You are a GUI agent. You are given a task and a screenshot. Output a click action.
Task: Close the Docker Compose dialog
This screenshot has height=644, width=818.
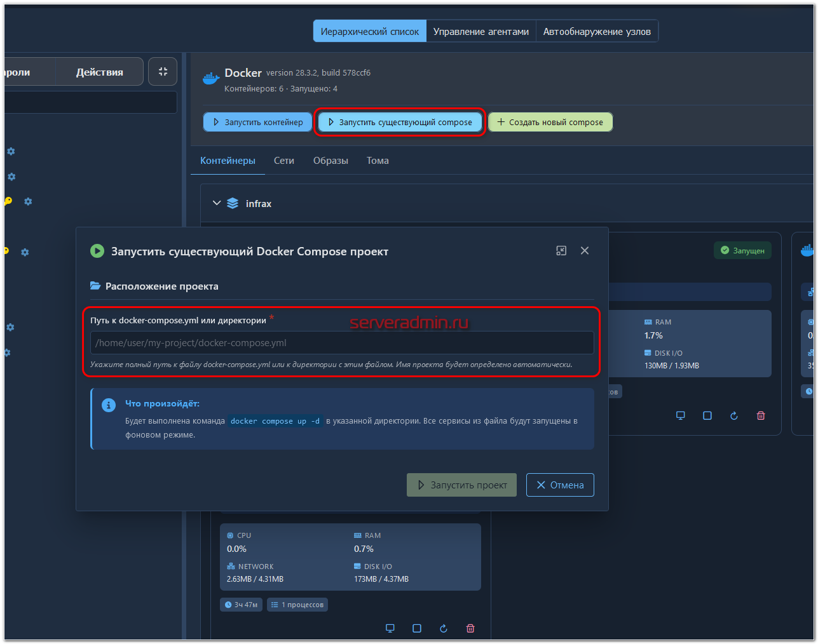pyautogui.click(x=585, y=251)
